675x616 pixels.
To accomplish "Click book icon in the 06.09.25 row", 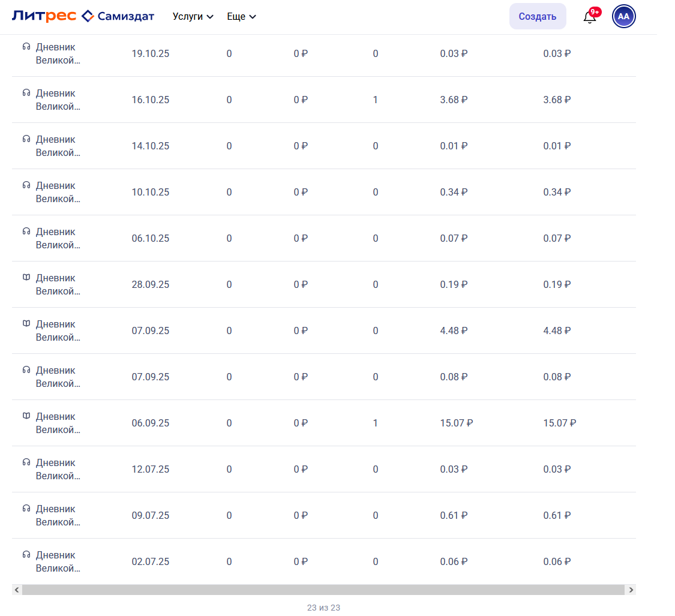I will 26,416.
